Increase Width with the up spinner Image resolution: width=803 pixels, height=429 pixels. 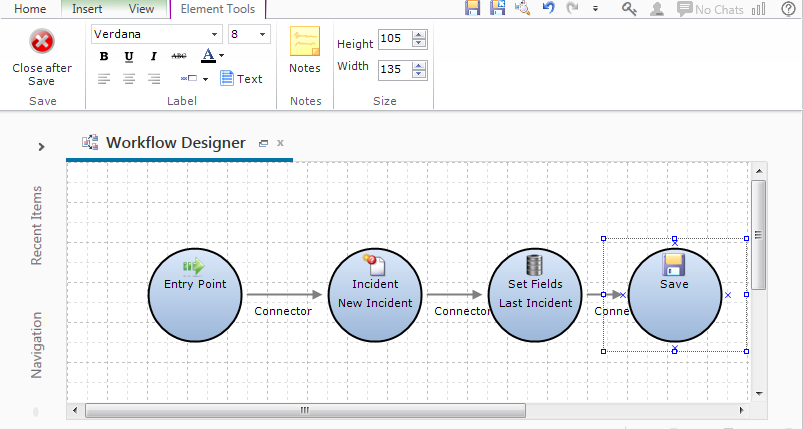coord(419,65)
